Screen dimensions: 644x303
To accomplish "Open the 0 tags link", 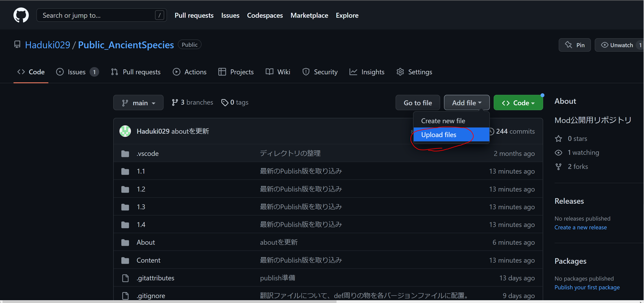I will (235, 102).
